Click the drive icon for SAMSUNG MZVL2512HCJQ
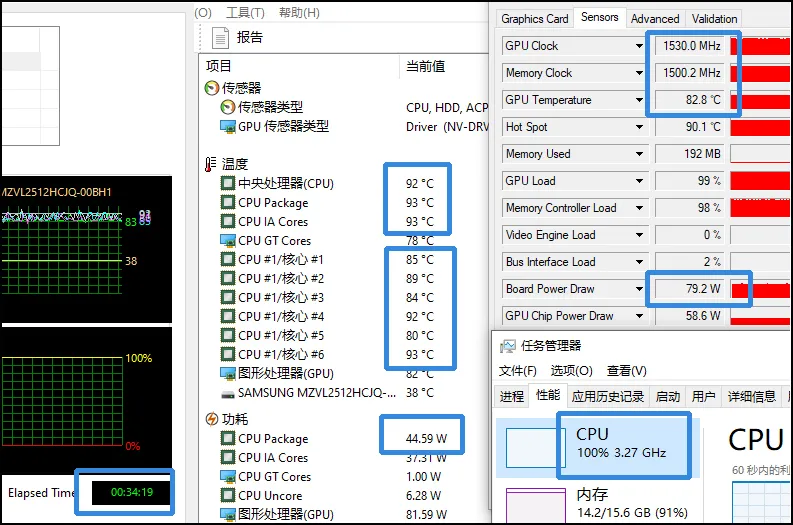Image resolution: width=793 pixels, height=525 pixels. (x=228, y=393)
